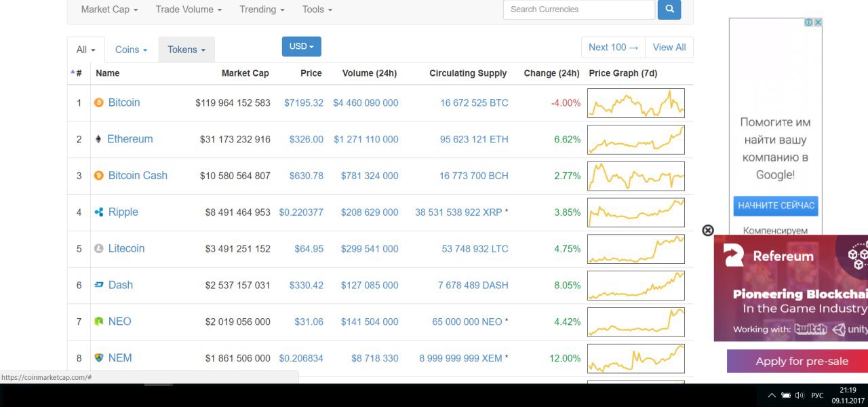Click NEM change value 12.00%
This screenshot has height=407, width=868.
coord(566,358)
